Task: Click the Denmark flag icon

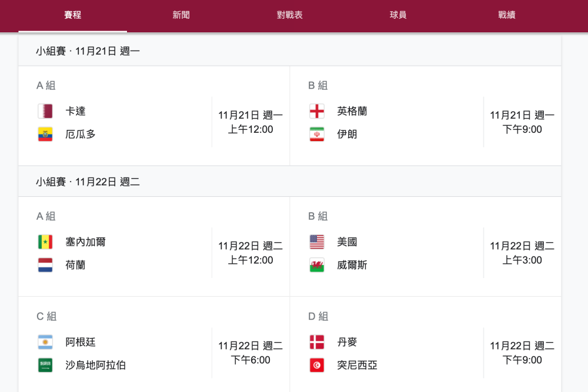Action: [317, 342]
